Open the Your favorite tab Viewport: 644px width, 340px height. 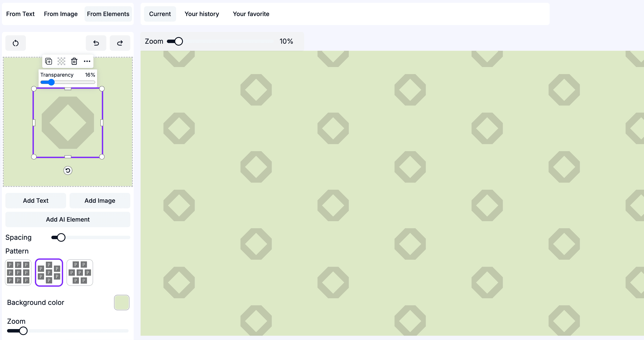251,14
